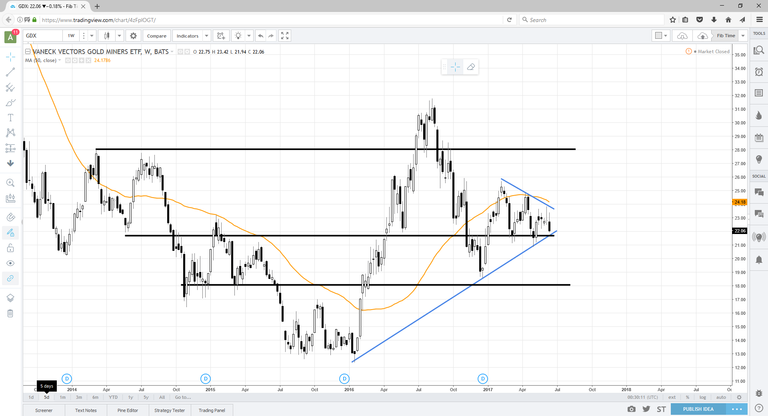
Task: Open chart properties gear icon
Action: coord(133,36)
